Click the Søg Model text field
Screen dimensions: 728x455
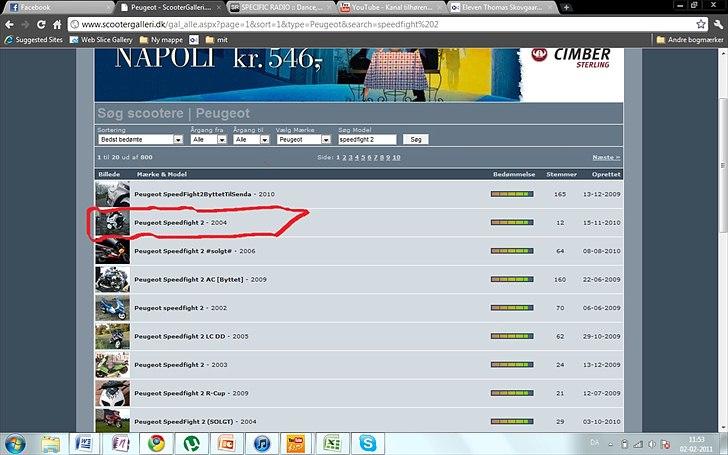click(367, 140)
